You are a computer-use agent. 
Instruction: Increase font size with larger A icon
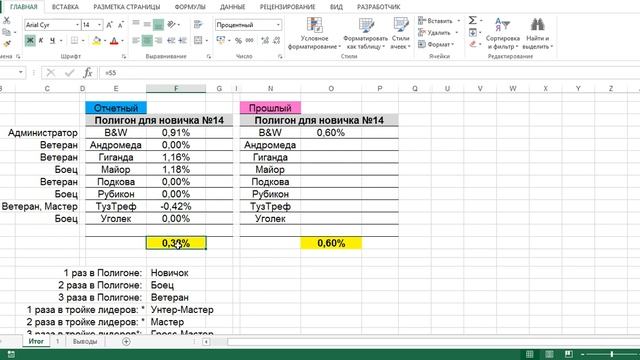click(109, 25)
